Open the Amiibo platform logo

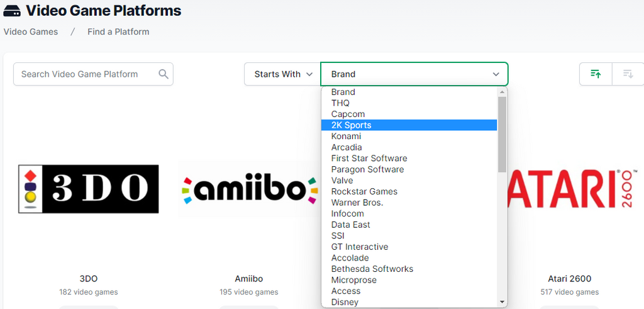pos(249,190)
